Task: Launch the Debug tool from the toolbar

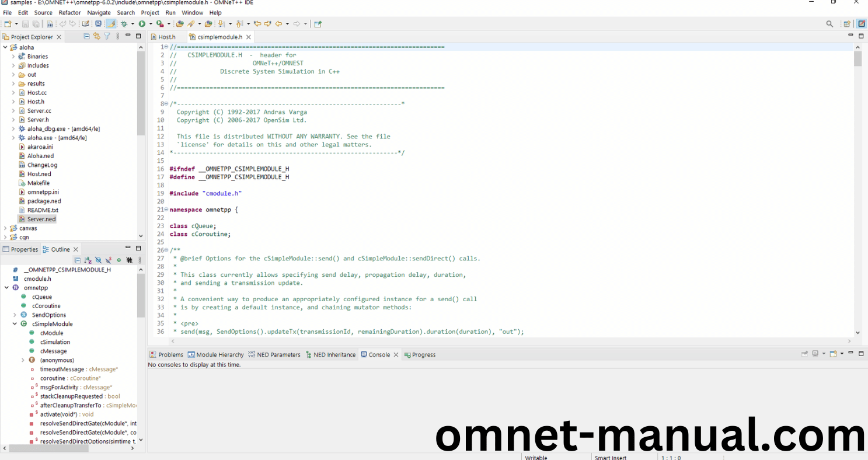Action: coord(124,24)
